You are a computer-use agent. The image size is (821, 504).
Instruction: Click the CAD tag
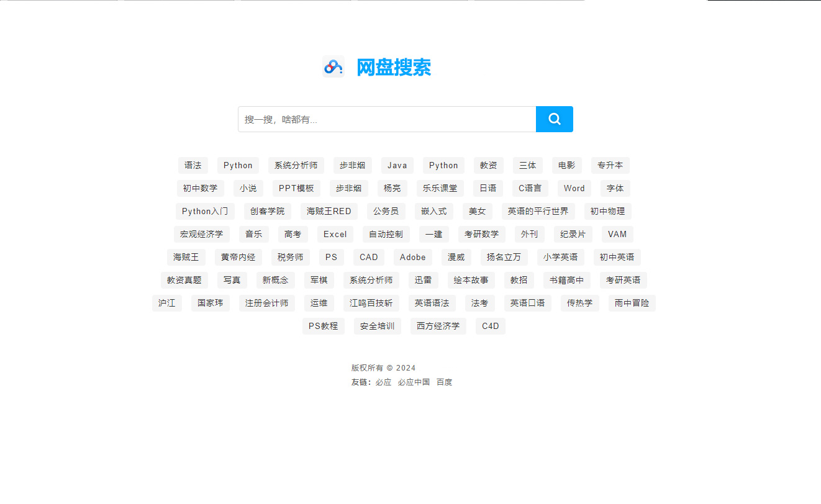369,257
